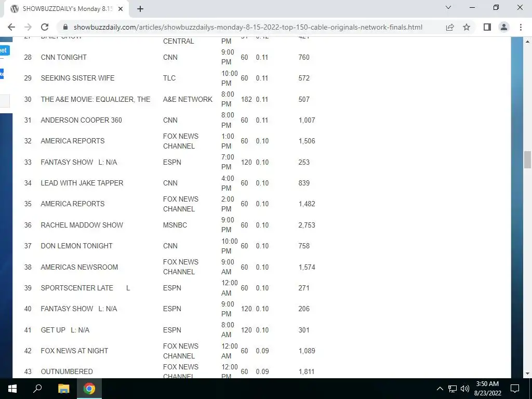The height and width of the screenshot is (399, 532).
Task: Click duration value '182'
Action: [246, 99]
